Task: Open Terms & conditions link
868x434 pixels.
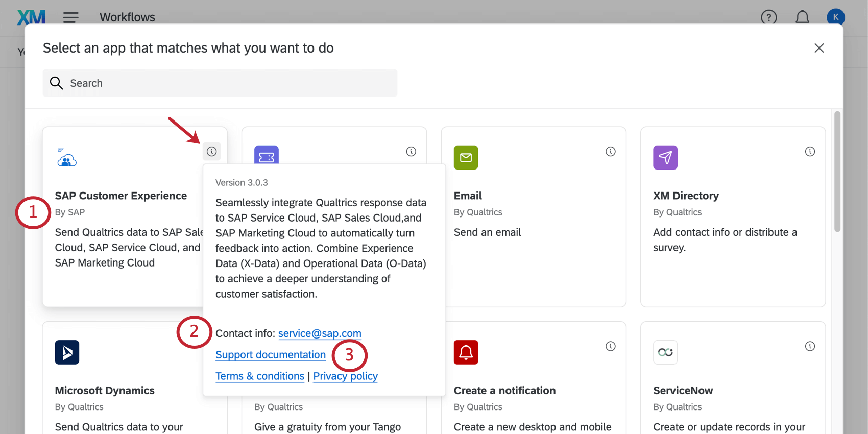Action: [x=259, y=376]
